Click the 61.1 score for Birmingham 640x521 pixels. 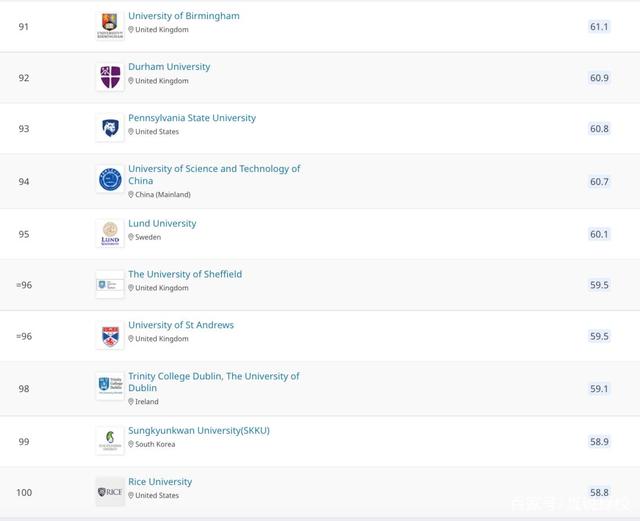(x=599, y=27)
